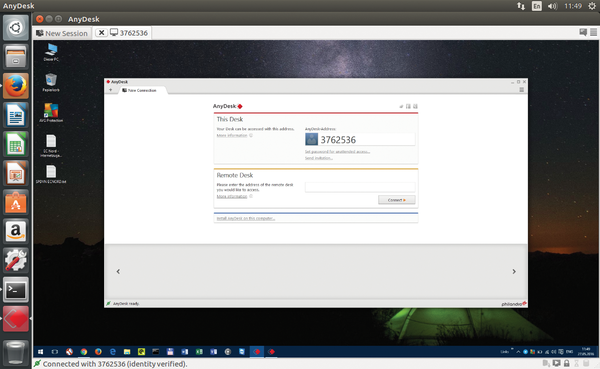Select the 3762536 session tab
This screenshot has width=600, height=369.
[x=129, y=33]
